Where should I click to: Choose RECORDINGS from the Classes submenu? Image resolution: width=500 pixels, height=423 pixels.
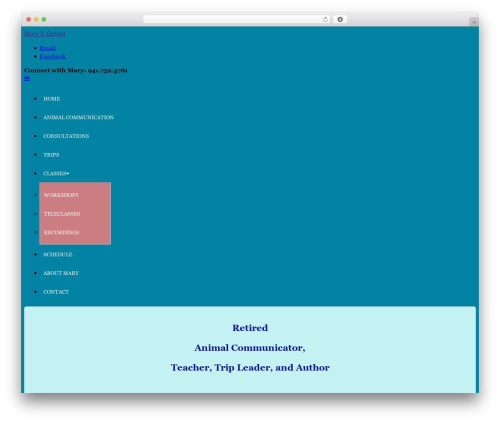tap(61, 232)
